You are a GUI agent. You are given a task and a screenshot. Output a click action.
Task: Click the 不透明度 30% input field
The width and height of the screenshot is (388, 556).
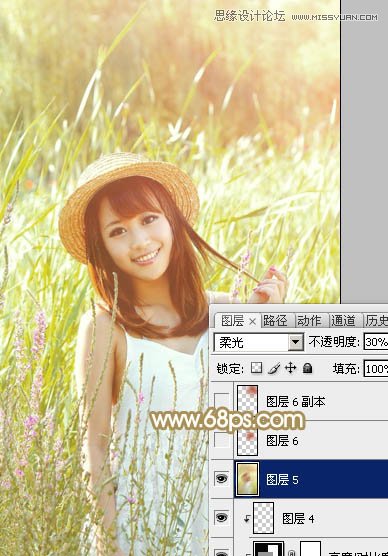click(x=376, y=342)
